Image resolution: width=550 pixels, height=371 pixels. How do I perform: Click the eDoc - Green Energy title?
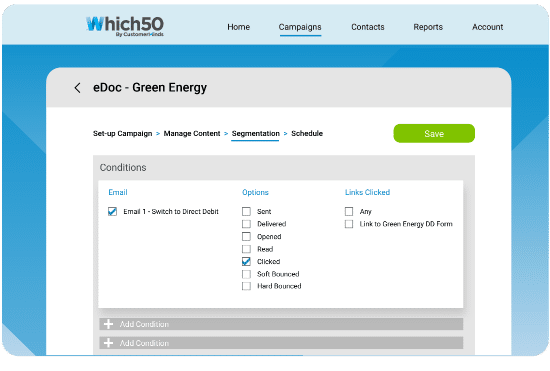(x=150, y=88)
